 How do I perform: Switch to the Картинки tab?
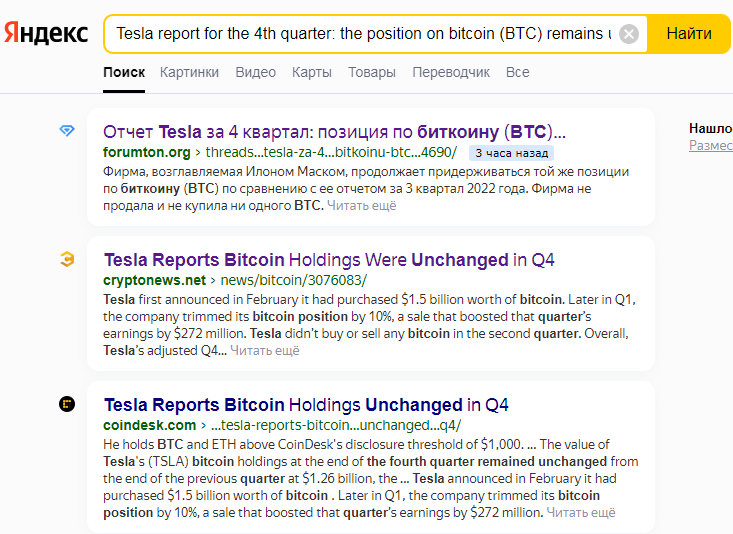pyautogui.click(x=189, y=72)
